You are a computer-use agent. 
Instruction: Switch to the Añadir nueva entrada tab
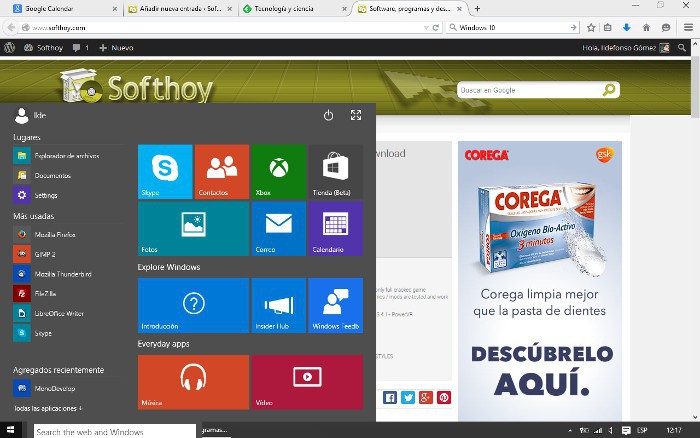point(180,8)
